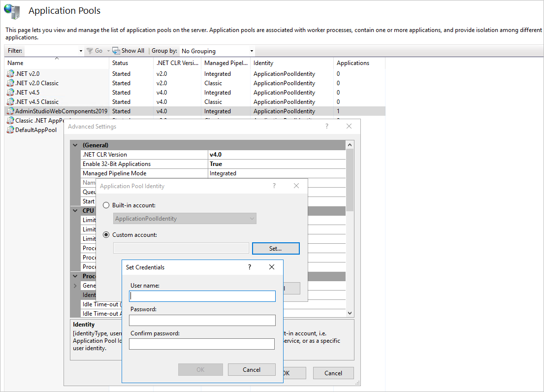The width and height of the screenshot is (544, 392).
Task: Click the Show All toolbar icon
Action: pyautogui.click(x=116, y=51)
